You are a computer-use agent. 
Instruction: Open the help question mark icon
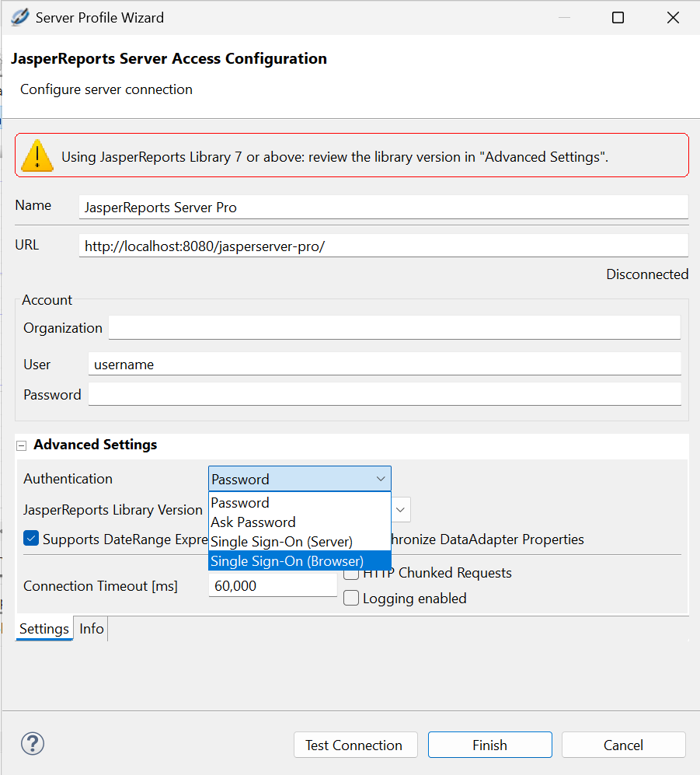[x=33, y=743]
